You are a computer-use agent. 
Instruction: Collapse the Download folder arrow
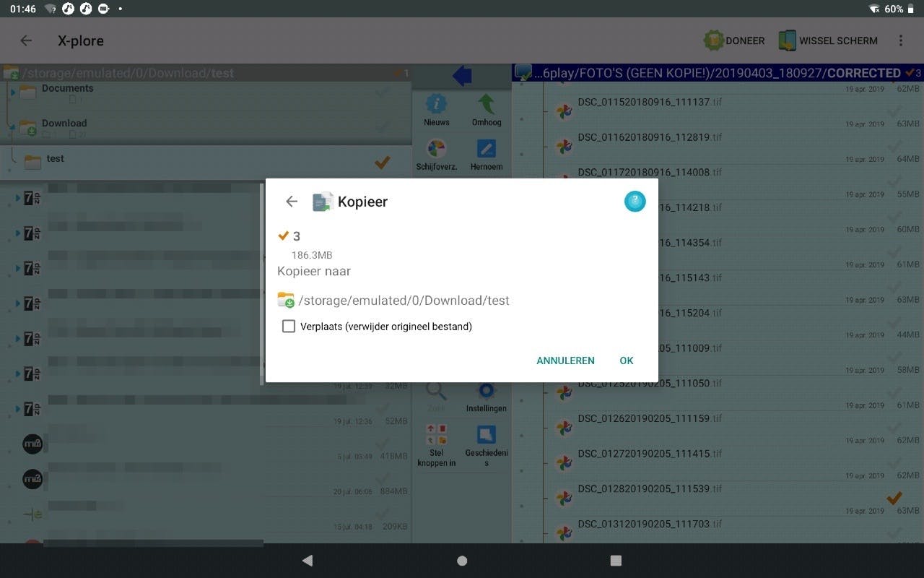point(12,127)
